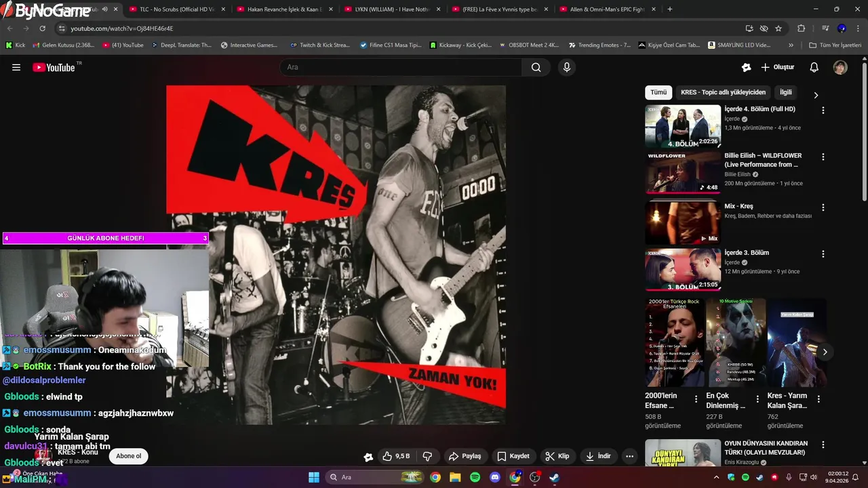Click the sparkle icon left of Oluştur

(x=747, y=67)
